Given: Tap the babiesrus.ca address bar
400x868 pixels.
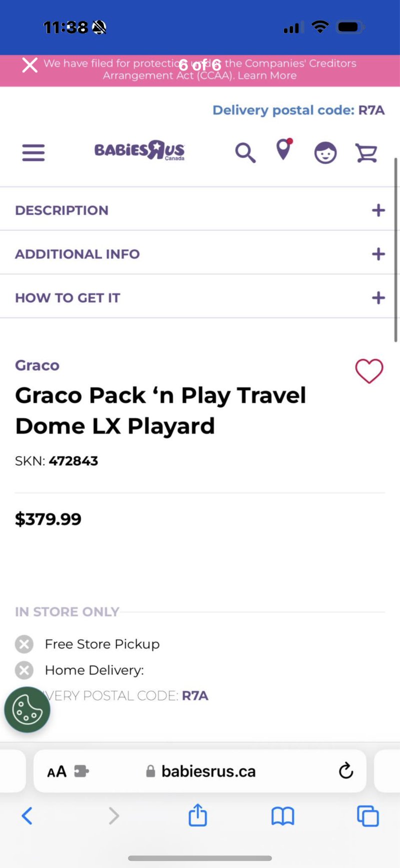Looking at the screenshot, I should tap(207, 771).
